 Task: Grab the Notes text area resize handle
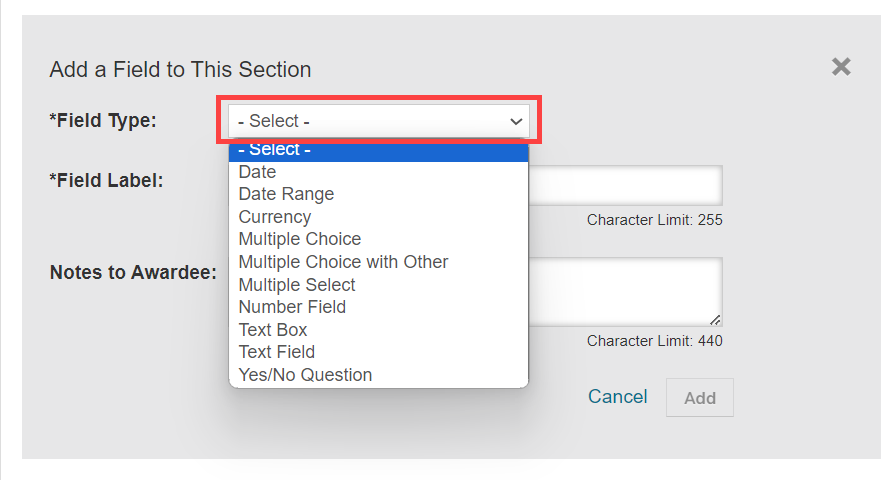tap(716, 320)
